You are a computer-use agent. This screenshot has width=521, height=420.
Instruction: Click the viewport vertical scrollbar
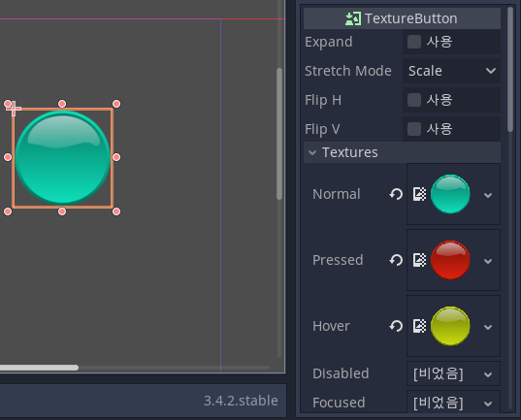point(279,134)
